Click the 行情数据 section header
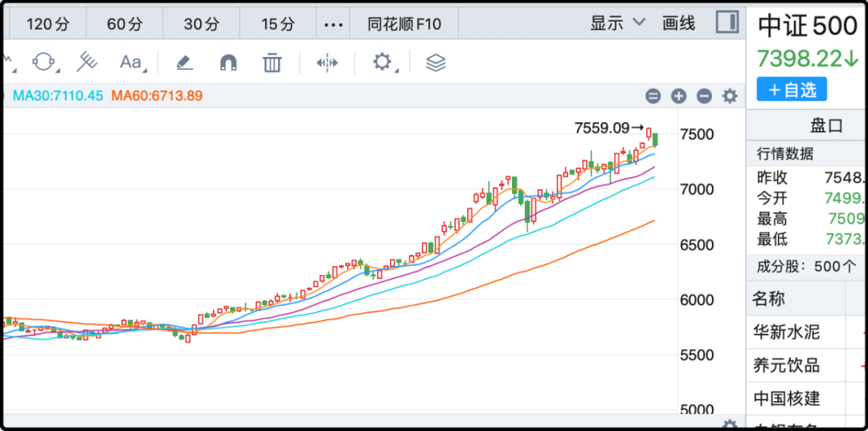 (x=785, y=154)
